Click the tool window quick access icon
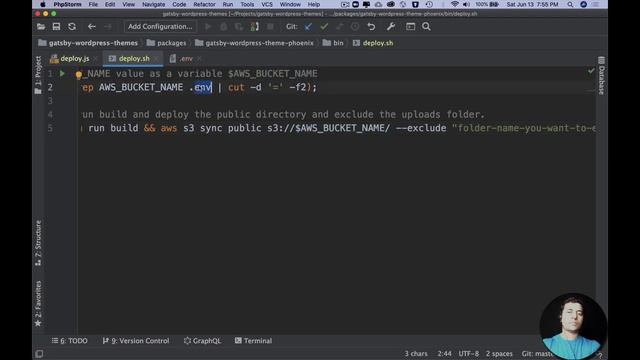This screenshot has height=360, width=640. coord(39,353)
